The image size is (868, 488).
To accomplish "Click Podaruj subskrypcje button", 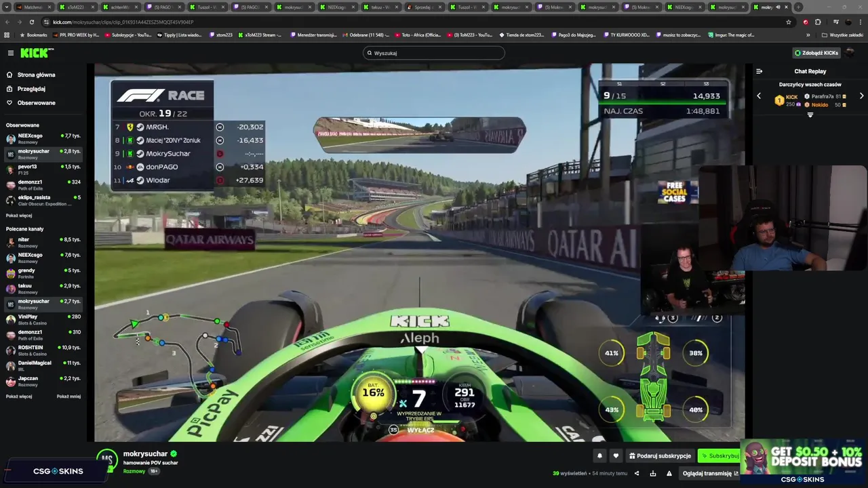I will coord(660,456).
